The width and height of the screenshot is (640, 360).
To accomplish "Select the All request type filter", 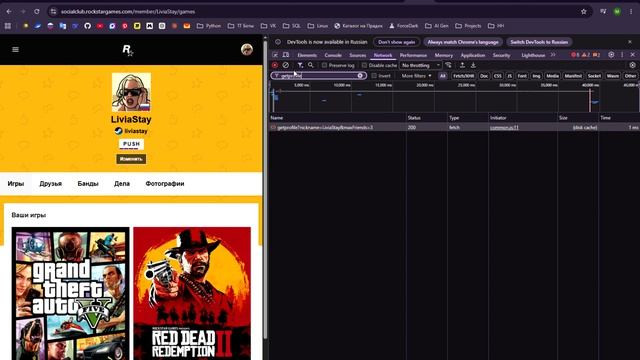I will (443, 76).
